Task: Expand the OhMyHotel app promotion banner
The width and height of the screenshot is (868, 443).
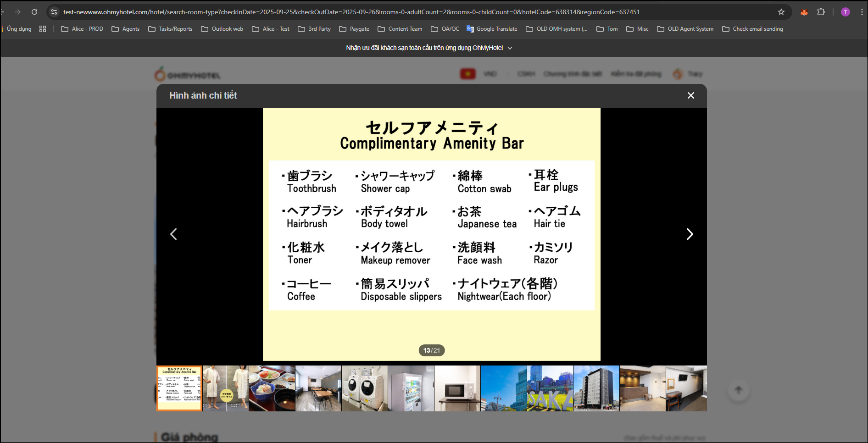Action: [x=509, y=48]
